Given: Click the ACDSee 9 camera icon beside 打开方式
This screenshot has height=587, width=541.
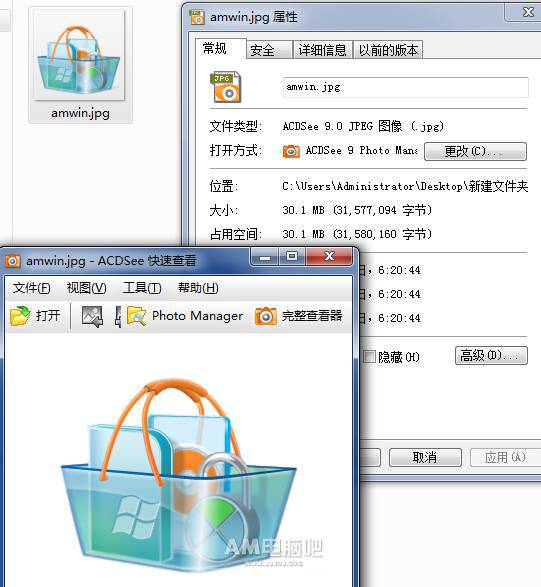Looking at the screenshot, I should [x=291, y=151].
